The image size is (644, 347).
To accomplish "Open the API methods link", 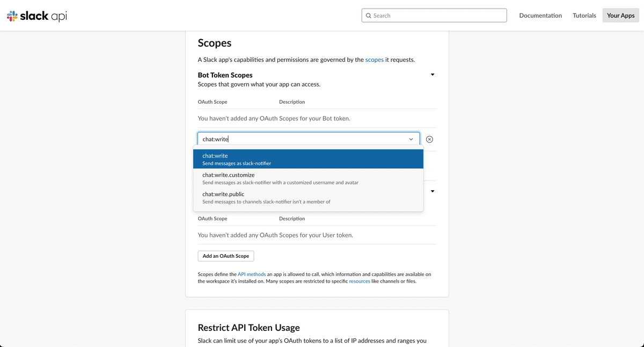I will click(x=252, y=274).
